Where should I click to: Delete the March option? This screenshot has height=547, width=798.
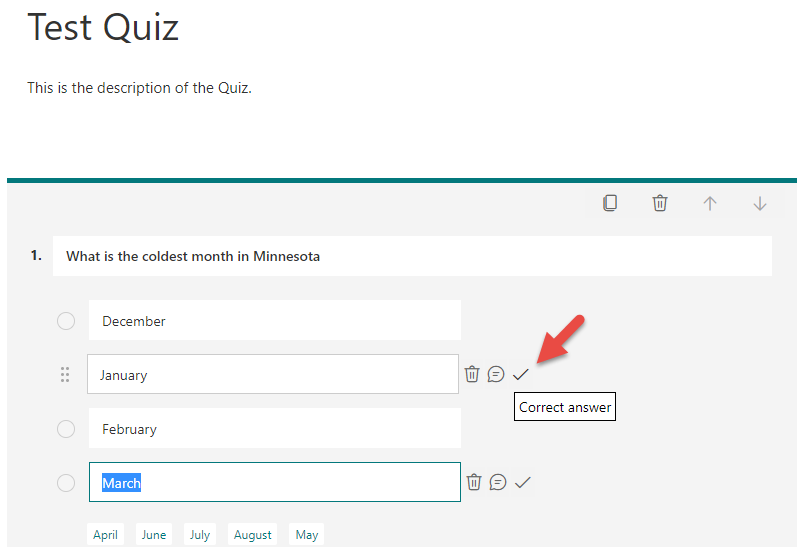[x=474, y=482]
